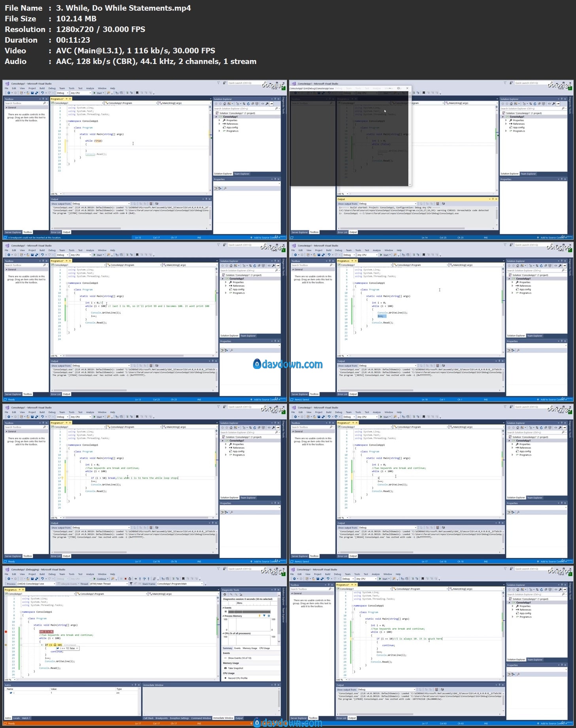This screenshot has width=576, height=728.
Task: Open the Stack Frame dropdown in 00:08:51 frame
Action: point(180,583)
